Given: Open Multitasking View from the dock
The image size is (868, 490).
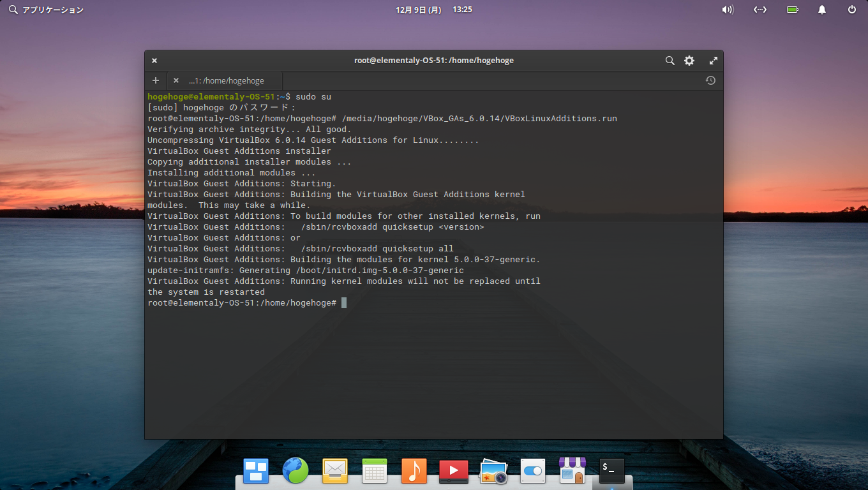Looking at the screenshot, I should [256, 471].
